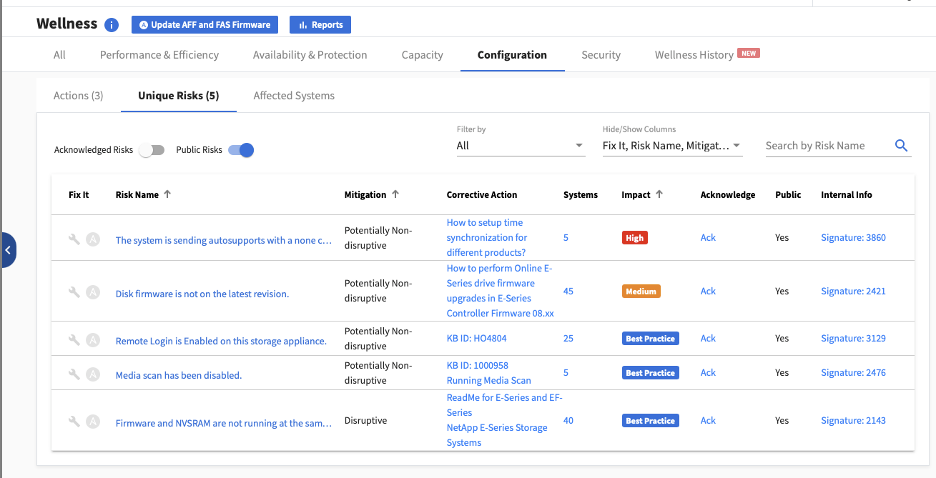Focus the Search by Risk Name field
Screen dimensions: 936x478
click(826, 146)
